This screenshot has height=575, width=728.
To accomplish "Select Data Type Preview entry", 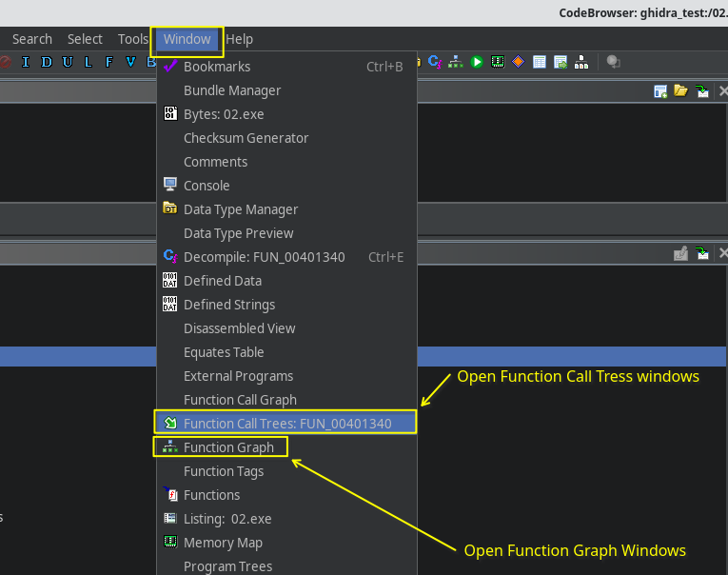I will [x=286, y=233].
